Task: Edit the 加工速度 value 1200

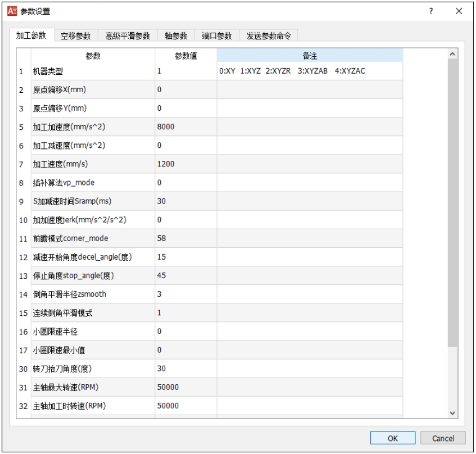Action: coord(186,164)
